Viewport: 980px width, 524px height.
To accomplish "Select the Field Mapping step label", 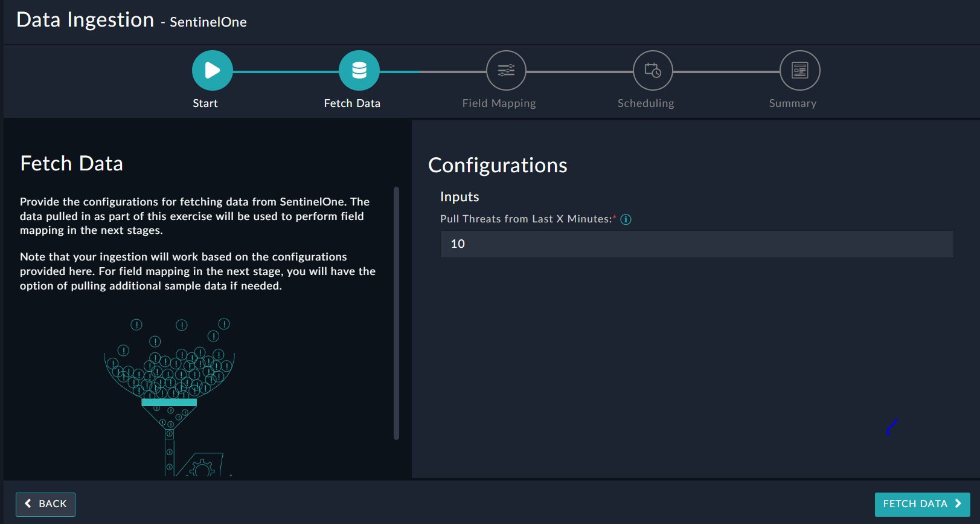I will pyautogui.click(x=499, y=103).
